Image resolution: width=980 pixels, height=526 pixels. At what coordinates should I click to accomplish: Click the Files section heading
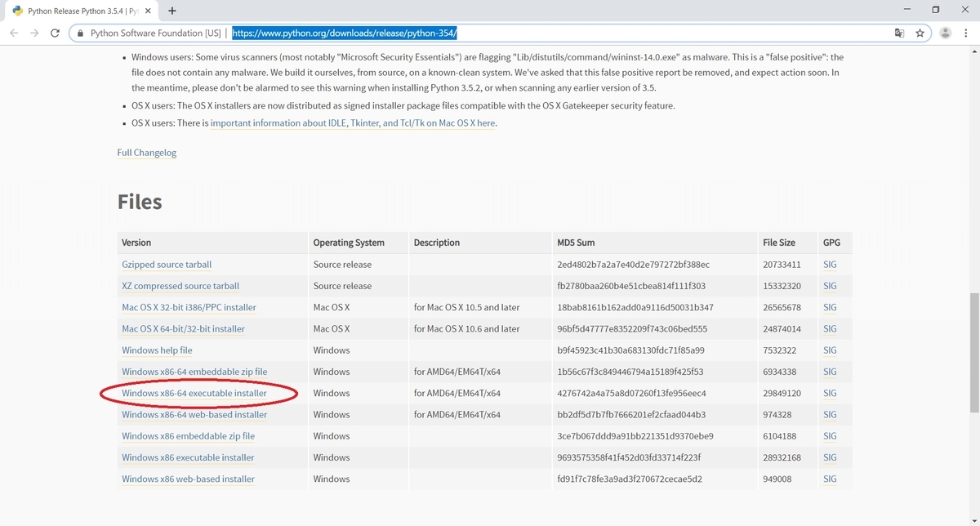click(140, 202)
